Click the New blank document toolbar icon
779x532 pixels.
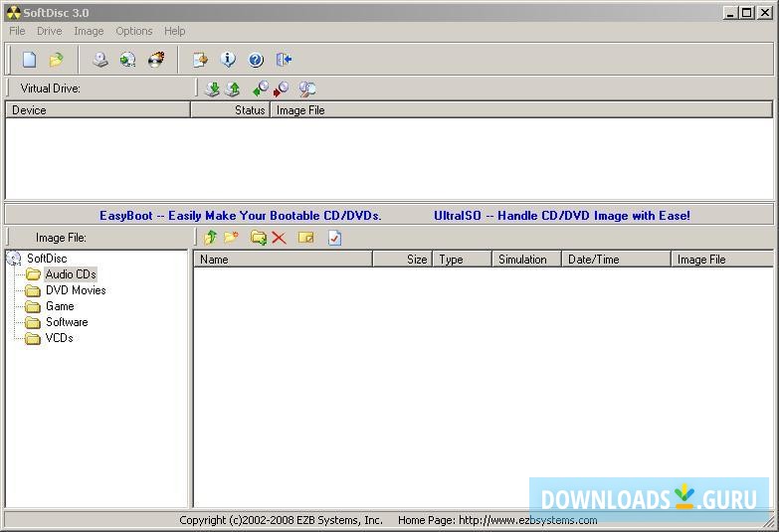(x=29, y=60)
